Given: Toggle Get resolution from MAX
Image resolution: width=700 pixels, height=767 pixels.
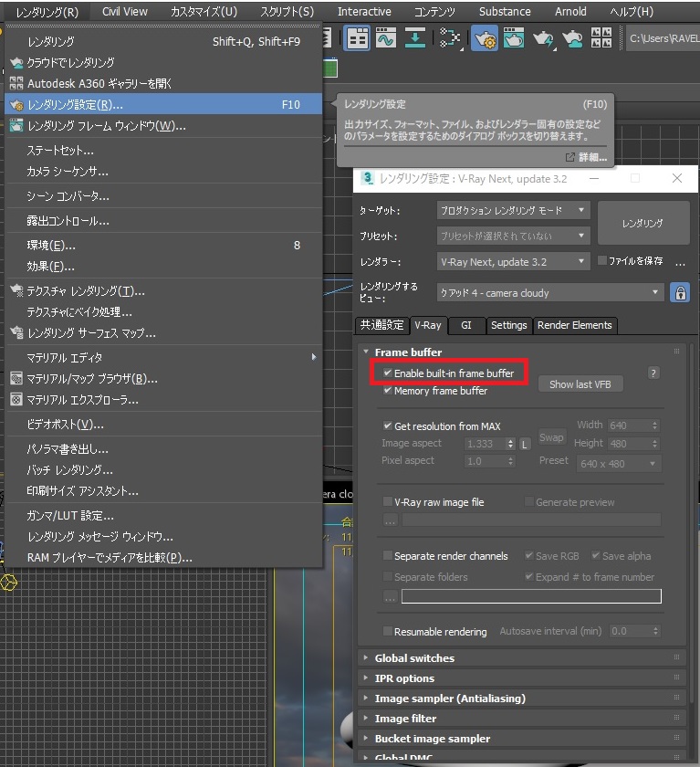Looking at the screenshot, I should (388, 426).
